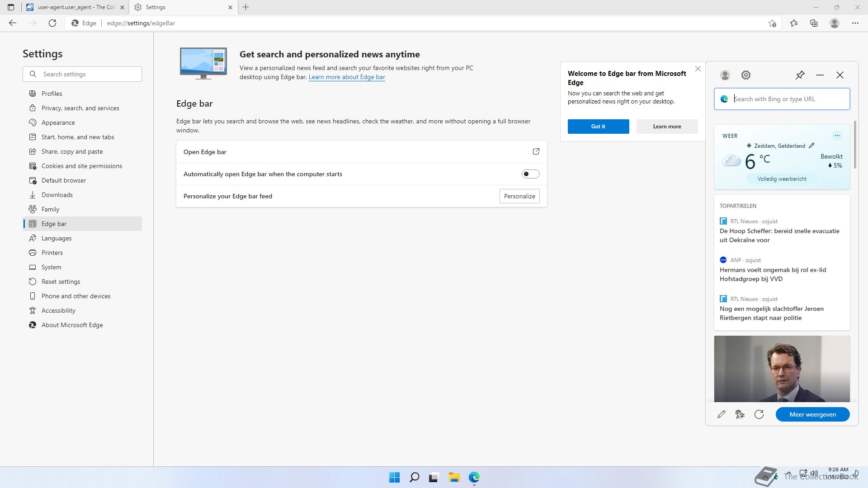Open Task View on taskbar
868x488 pixels.
(434, 477)
